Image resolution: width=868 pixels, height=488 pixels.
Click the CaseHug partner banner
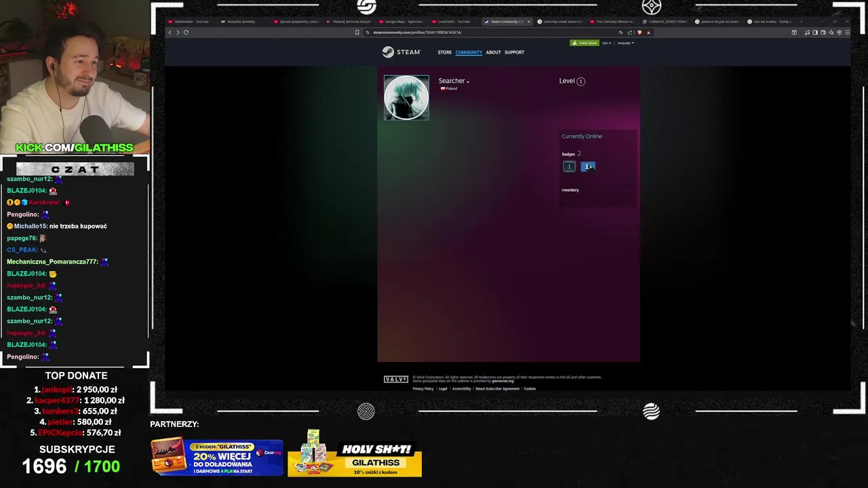[217, 457]
